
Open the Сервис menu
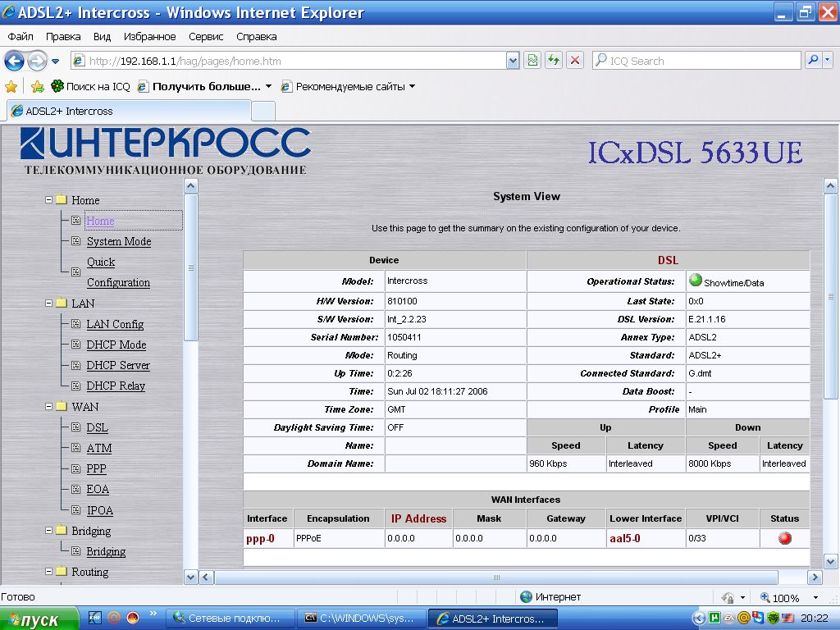point(206,37)
